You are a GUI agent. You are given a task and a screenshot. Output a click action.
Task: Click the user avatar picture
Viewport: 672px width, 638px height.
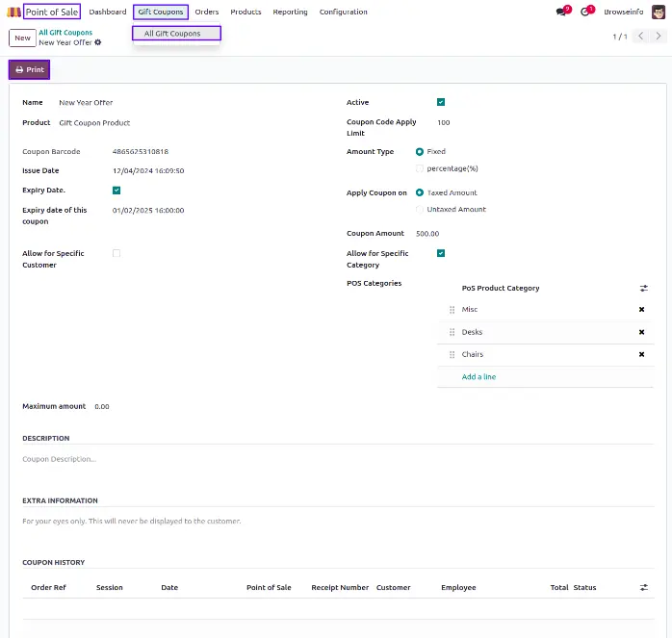pyautogui.click(x=658, y=12)
